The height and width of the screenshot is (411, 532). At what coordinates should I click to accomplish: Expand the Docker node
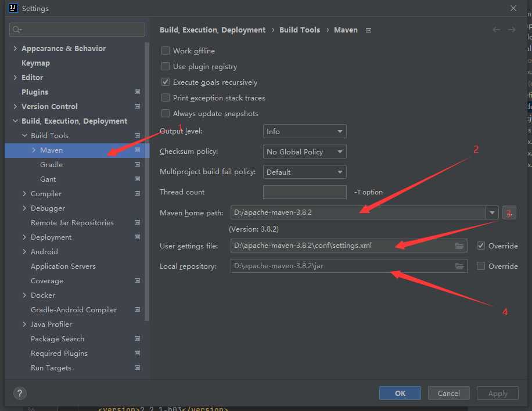click(x=24, y=295)
